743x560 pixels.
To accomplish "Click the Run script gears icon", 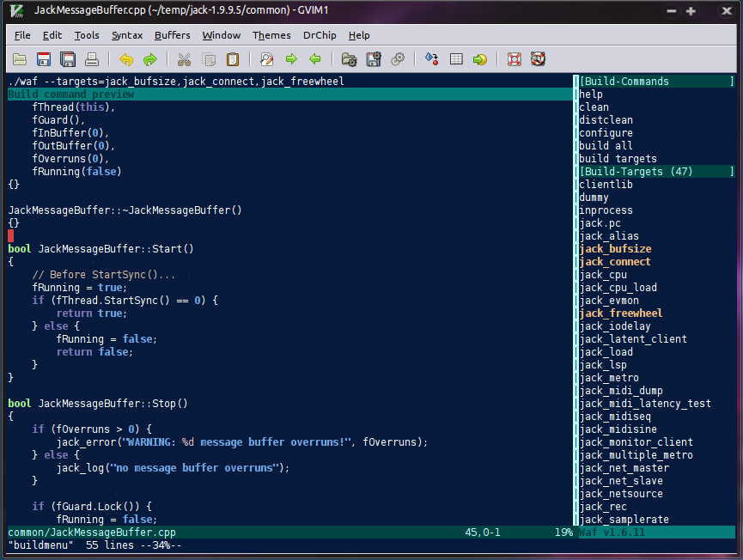I will [398, 59].
